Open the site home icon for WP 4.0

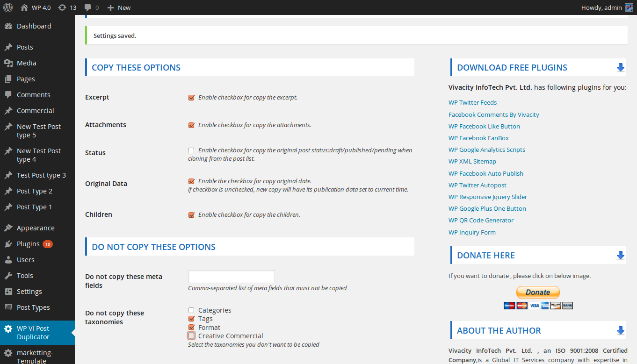click(x=24, y=7)
